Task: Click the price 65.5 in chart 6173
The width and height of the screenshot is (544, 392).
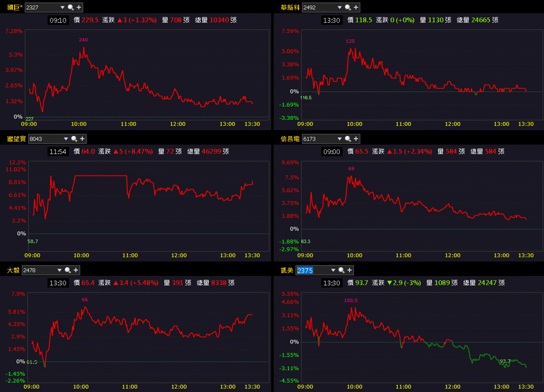Action: point(362,151)
